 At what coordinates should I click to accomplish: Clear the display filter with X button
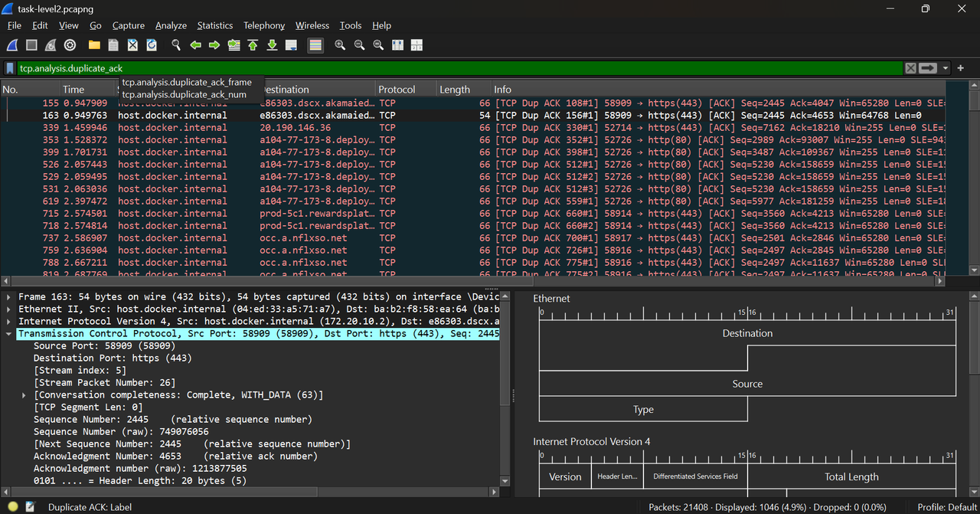[910, 68]
